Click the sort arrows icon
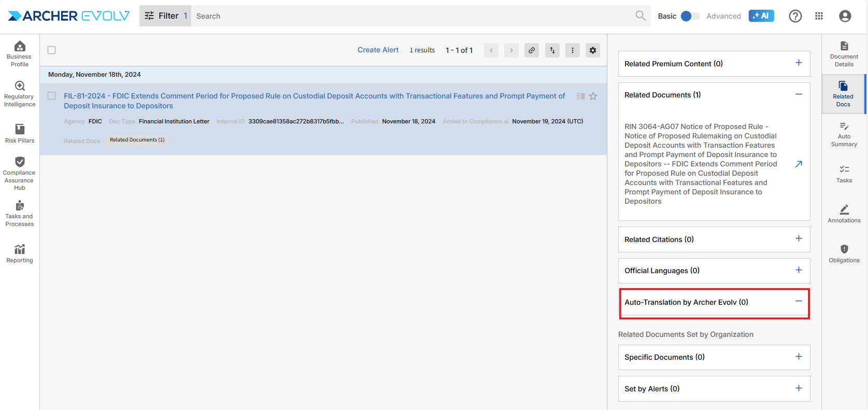The height and width of the screenshot is (410, 868). (x=552, y=50)
